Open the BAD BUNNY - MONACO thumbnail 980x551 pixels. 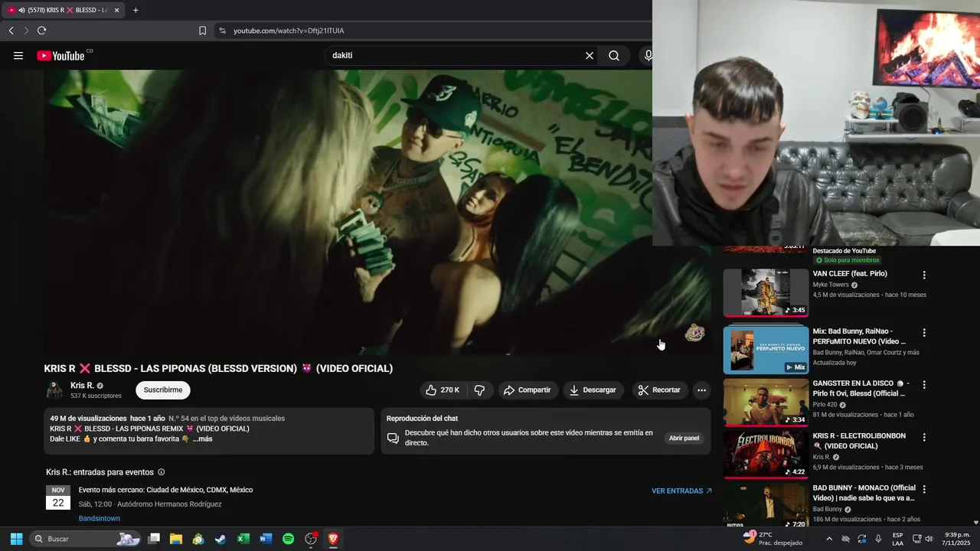766,505
